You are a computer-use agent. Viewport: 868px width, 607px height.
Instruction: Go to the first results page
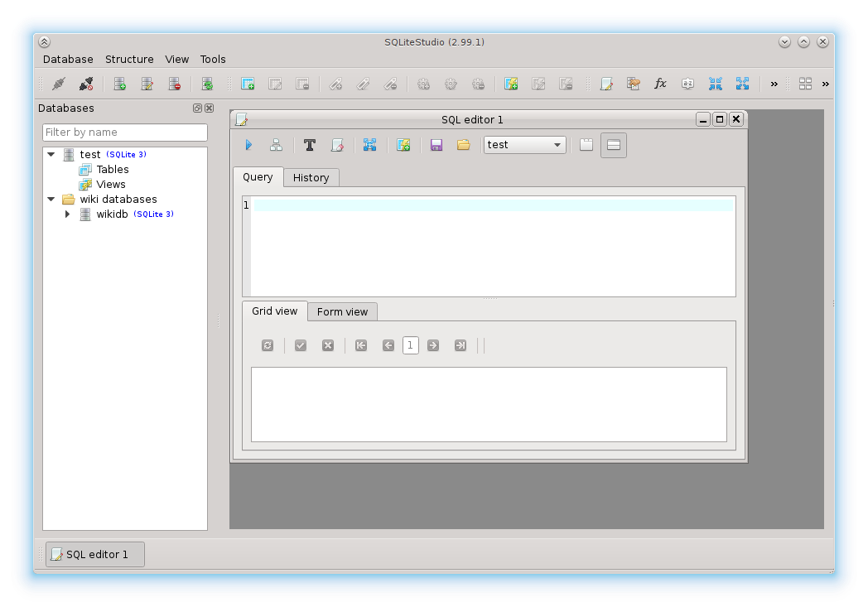click(361, 345)
